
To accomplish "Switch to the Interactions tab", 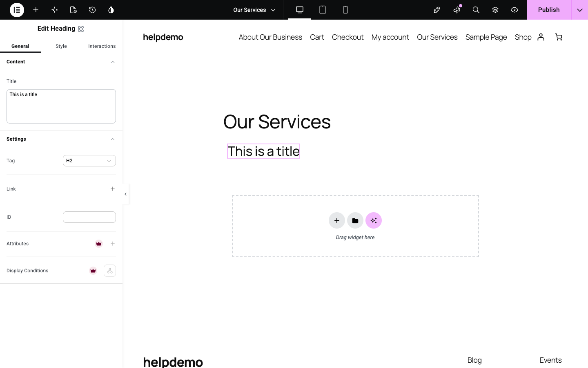I will click(102, 46).
